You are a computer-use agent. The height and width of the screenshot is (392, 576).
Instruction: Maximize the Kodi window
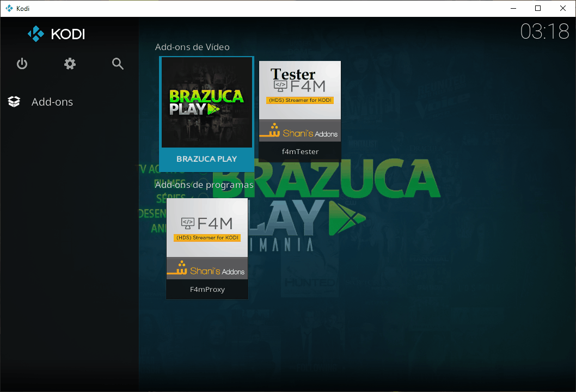pos(538,8)
